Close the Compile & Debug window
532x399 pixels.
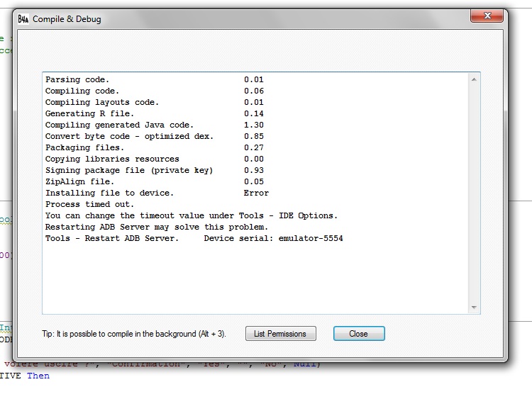[x=487, y=16]
